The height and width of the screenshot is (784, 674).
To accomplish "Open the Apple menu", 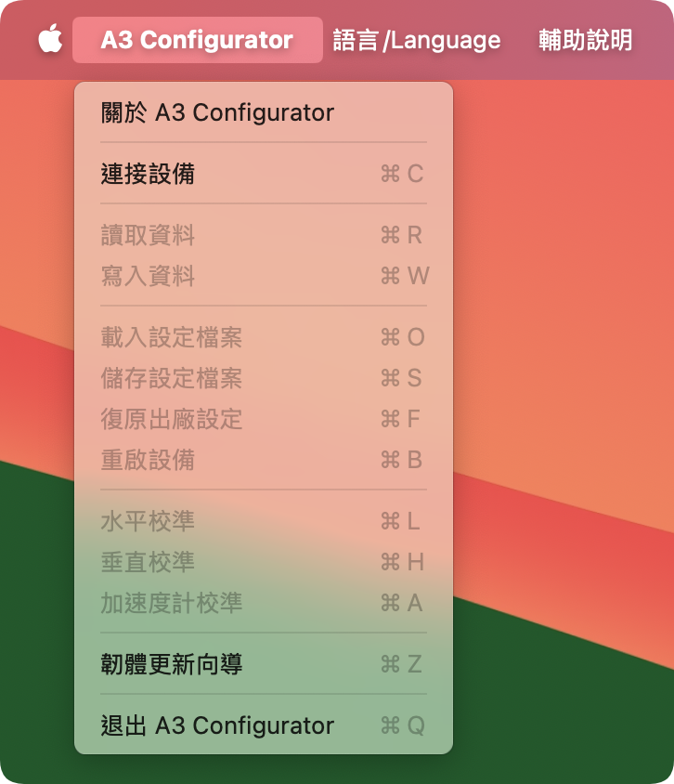I will [x=50, y=40].
